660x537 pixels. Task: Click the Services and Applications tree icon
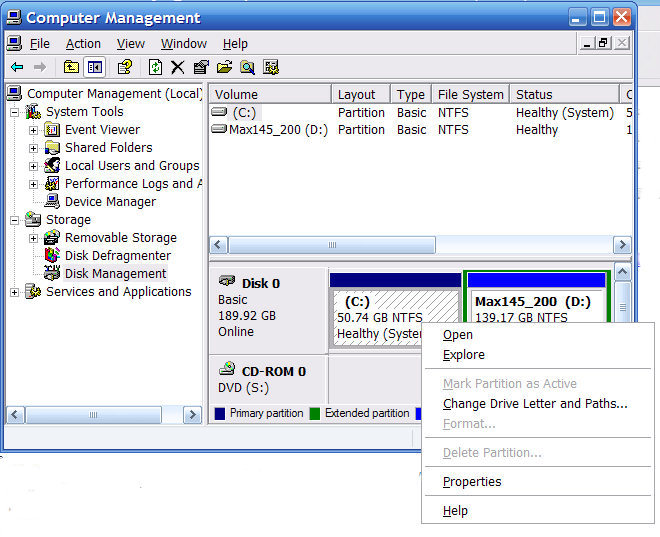click(x=33, y=292)
